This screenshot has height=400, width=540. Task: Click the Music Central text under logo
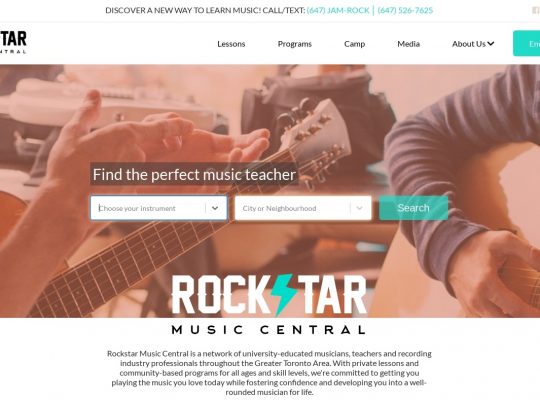(268, 330)
